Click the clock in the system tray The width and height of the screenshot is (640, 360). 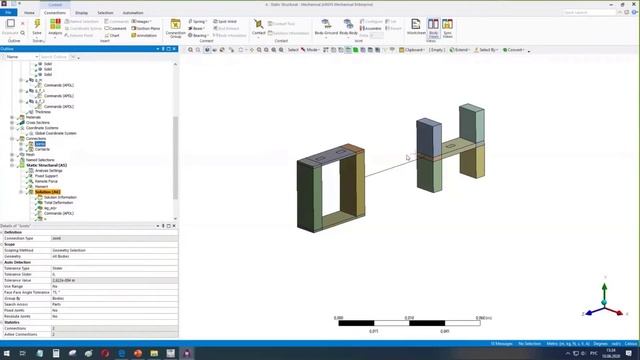(611, 353)
